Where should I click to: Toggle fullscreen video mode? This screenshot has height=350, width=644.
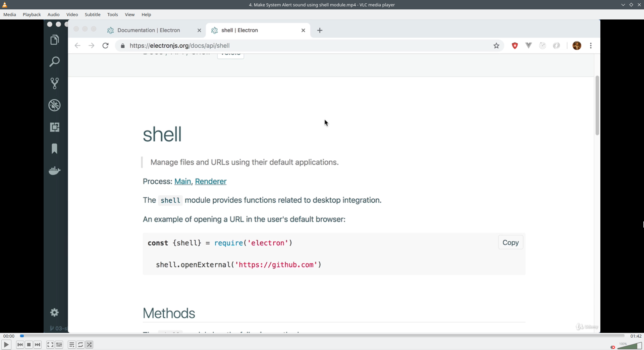50,345
